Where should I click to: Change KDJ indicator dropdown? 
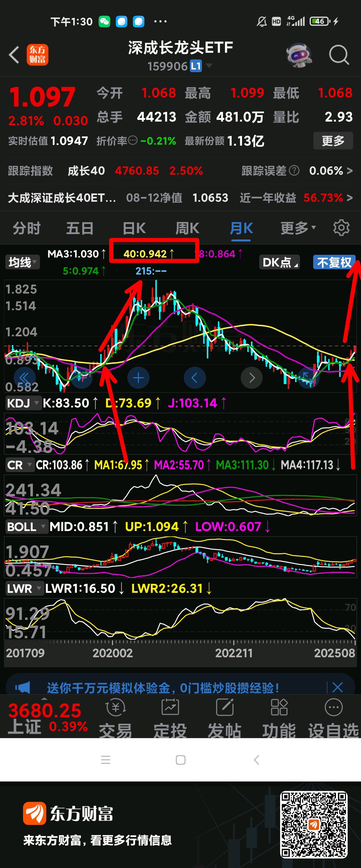pyautogui.click(x=23, y=403)
